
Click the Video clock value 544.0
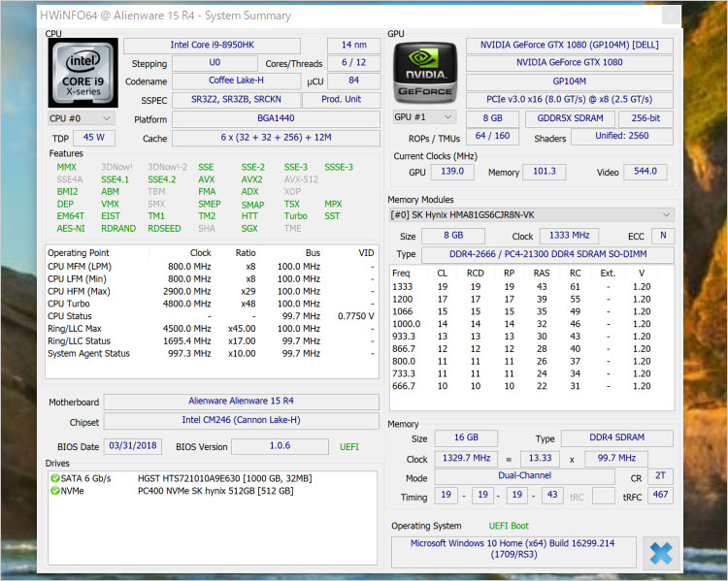[645, 172]
